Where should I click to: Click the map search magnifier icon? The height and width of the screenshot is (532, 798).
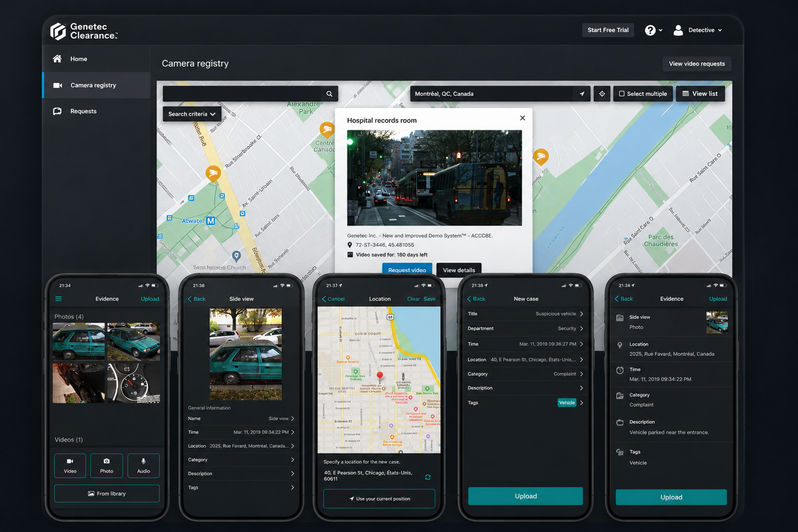tap(329, 94)
